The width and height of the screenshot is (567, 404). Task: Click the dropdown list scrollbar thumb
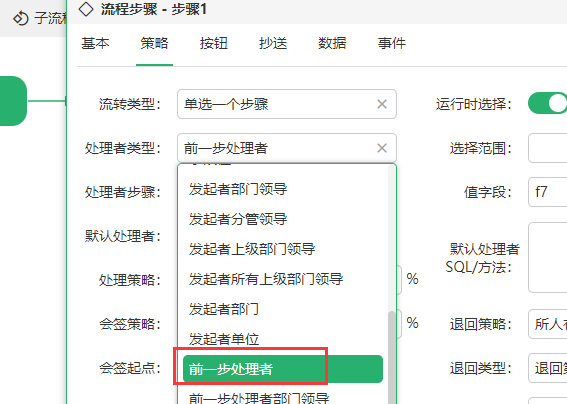pos(391,357)
